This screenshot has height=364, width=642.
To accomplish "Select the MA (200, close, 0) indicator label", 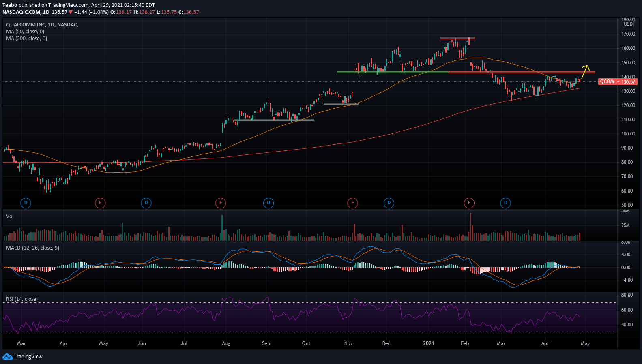I will 26,39.
